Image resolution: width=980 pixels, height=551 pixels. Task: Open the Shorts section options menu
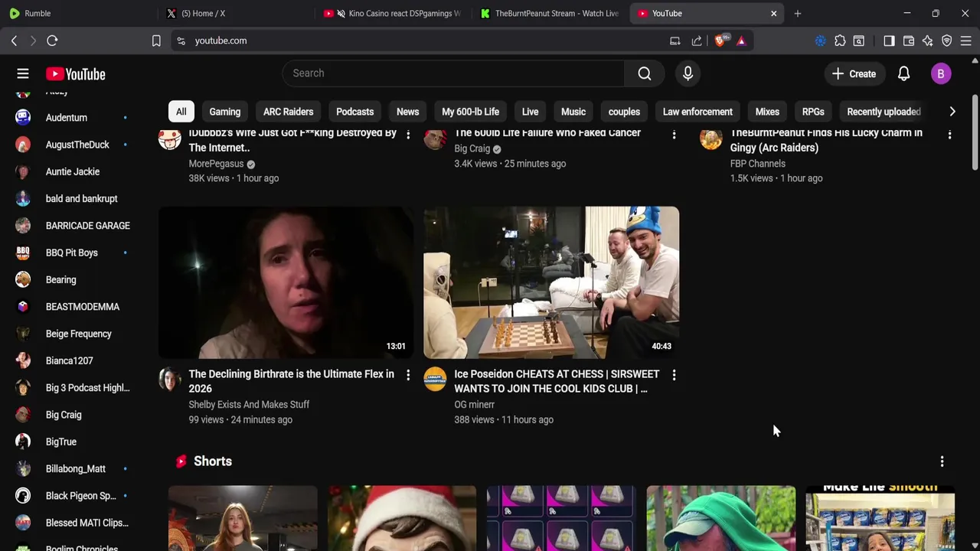point(942,461)
